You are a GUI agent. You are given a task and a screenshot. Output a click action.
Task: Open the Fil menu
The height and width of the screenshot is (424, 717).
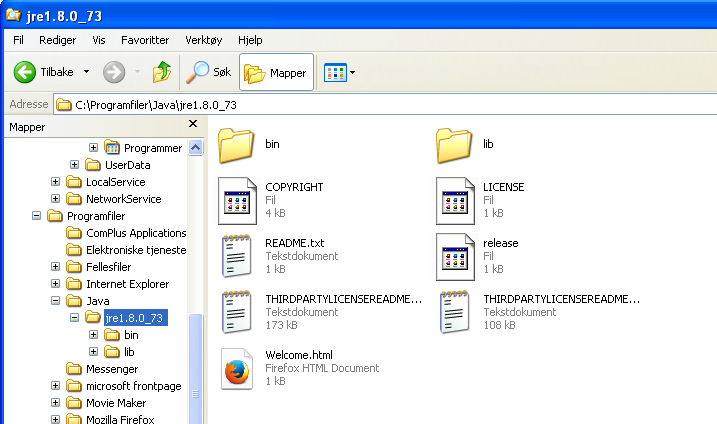tap(18, 40)
